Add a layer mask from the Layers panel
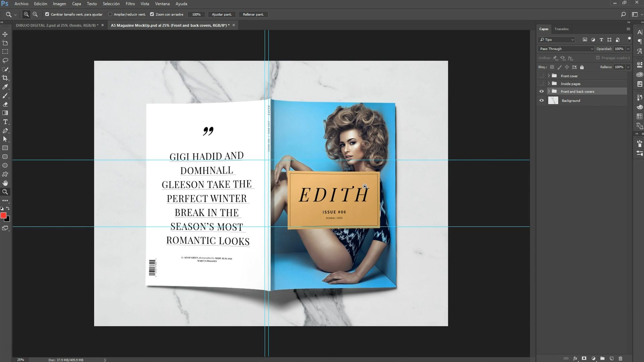Image resolution: width=644 pixels, height=362 pixels. pos(584,358)
